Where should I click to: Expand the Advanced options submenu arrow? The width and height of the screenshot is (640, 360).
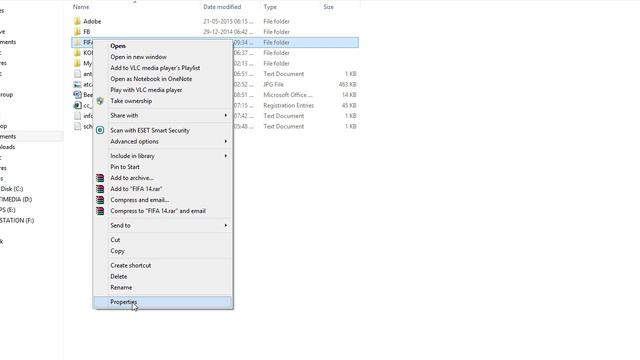(x=225, y=142)
